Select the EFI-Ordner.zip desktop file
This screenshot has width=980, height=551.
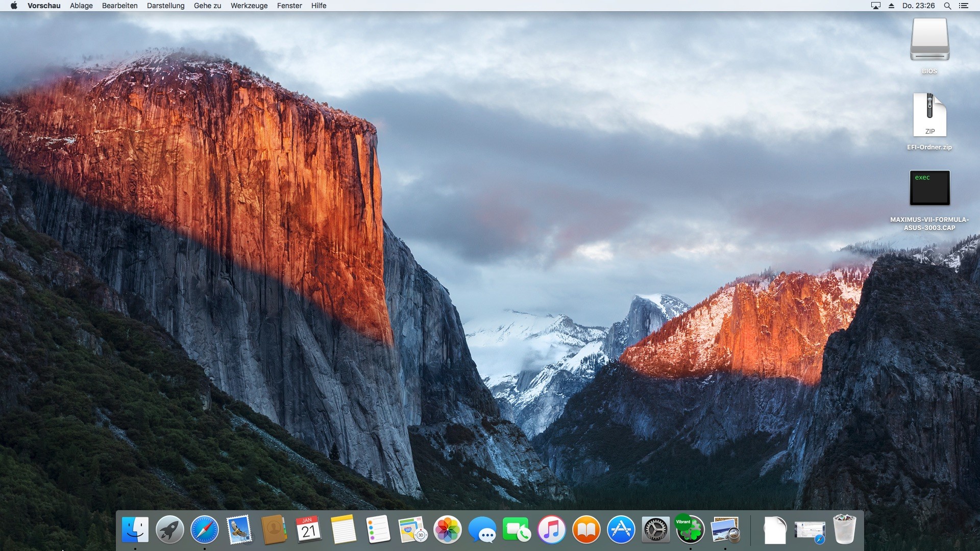click(929, 116)
